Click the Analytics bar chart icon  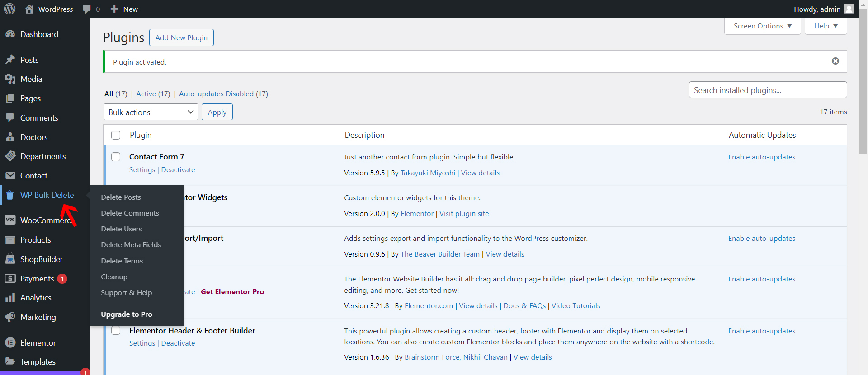click(10, 298)
